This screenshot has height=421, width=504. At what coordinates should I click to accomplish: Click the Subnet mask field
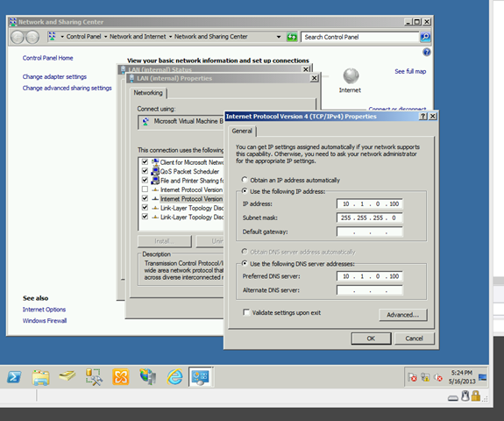coord(370,218)
